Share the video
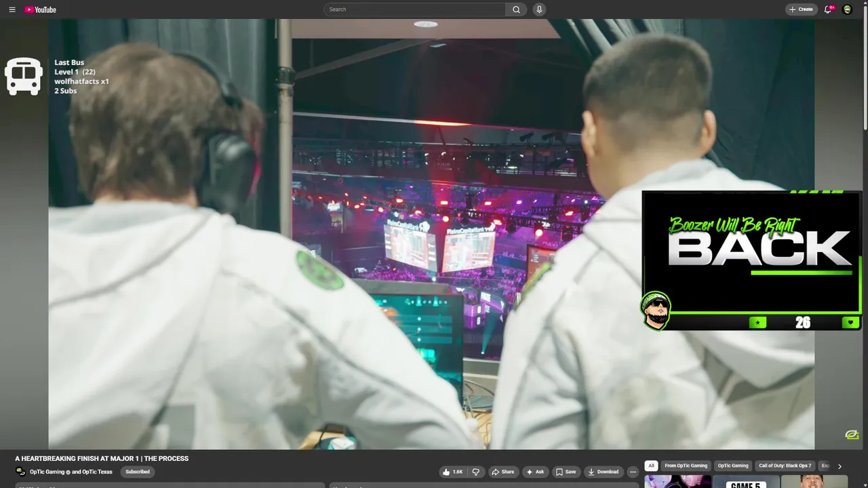This screenshot has height=488, width=868. point(502,472)
